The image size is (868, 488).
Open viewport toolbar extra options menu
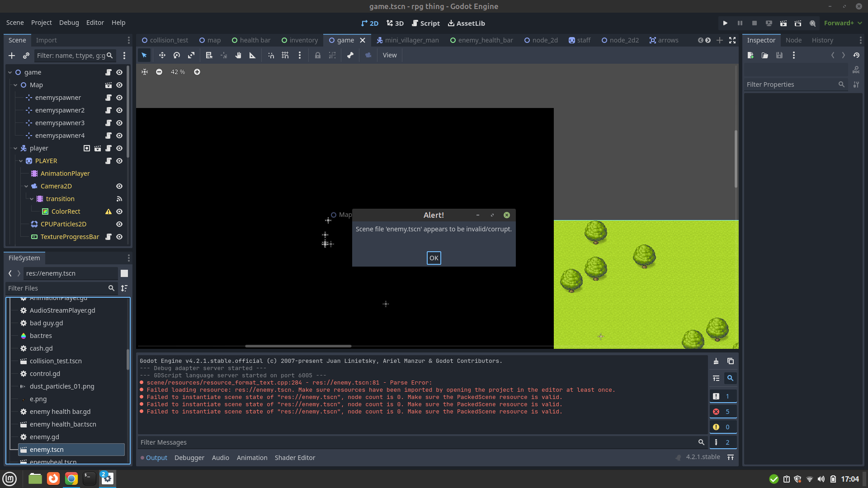(300, 55)
